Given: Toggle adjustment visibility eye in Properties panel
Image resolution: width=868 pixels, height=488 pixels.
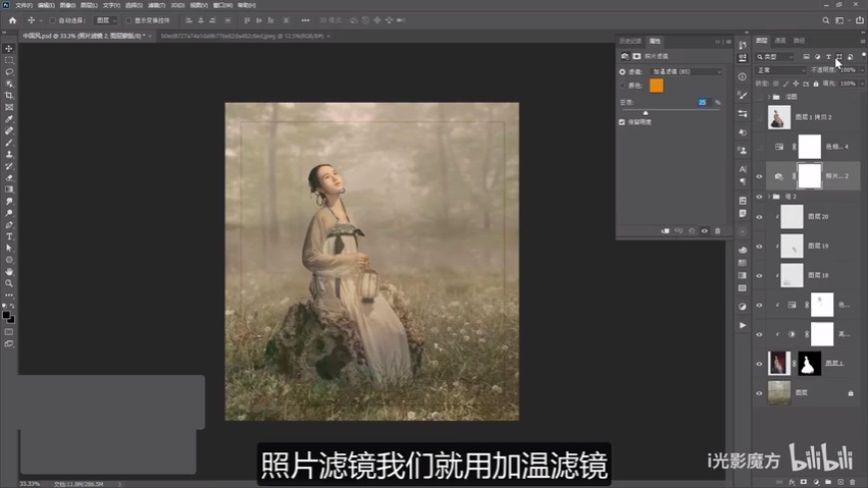Looking at the screenshot, I should (x=704, y=231).
